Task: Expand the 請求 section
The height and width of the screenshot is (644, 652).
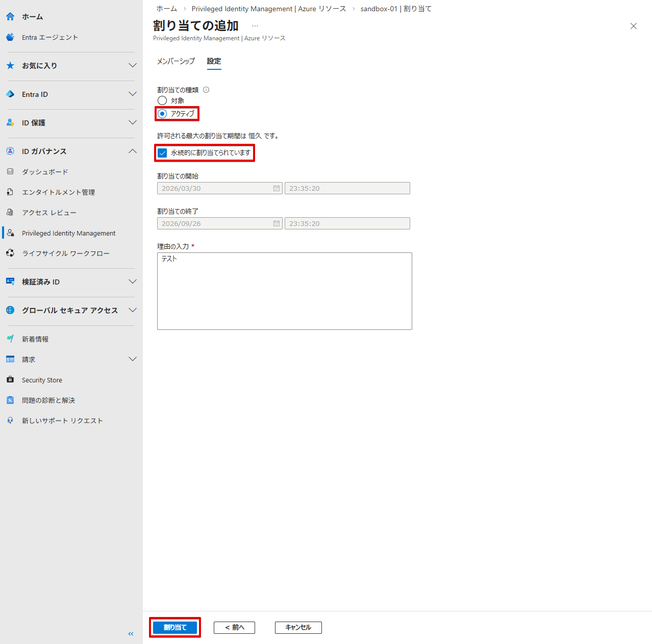Action: pyautogui.click(x=133, y=359)
